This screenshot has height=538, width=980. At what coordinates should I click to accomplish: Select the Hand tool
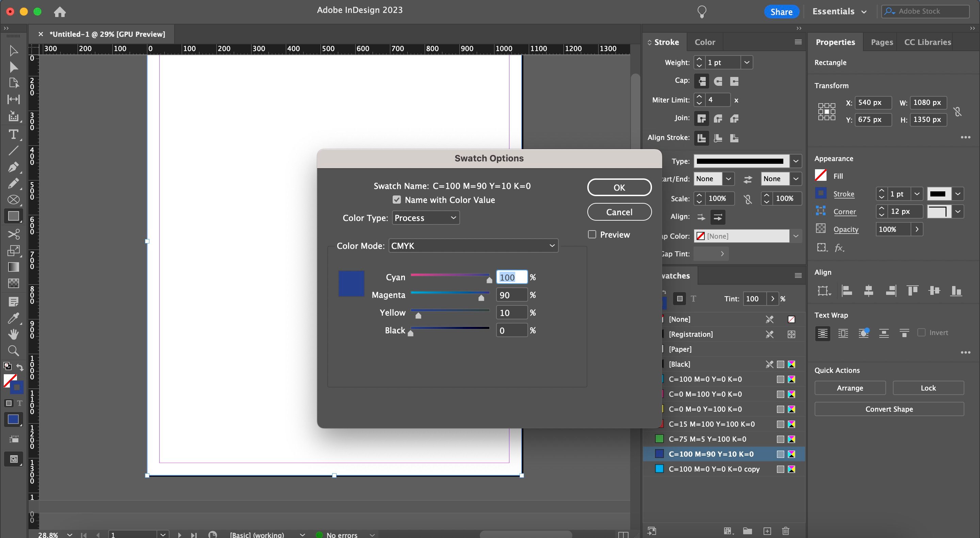coord(14,334)
